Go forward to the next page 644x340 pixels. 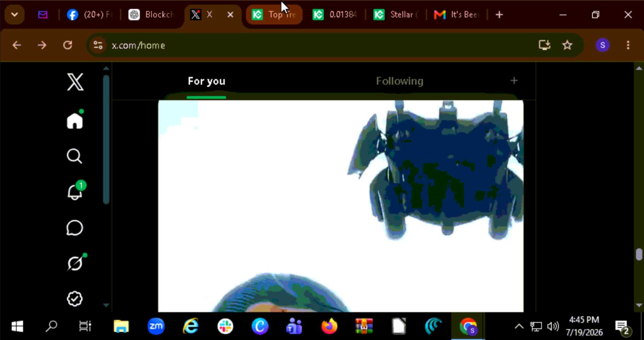pyautogui.click(x=42, y=45)
